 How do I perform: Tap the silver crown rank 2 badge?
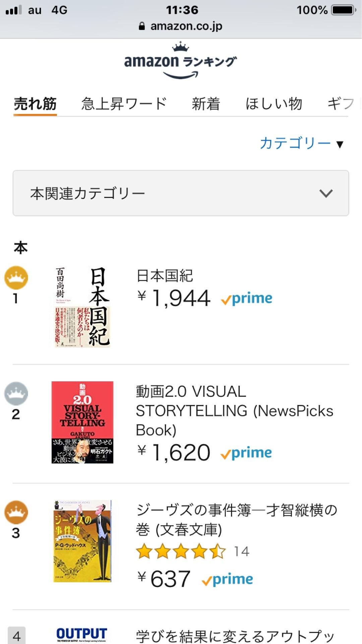coord(16,393)
